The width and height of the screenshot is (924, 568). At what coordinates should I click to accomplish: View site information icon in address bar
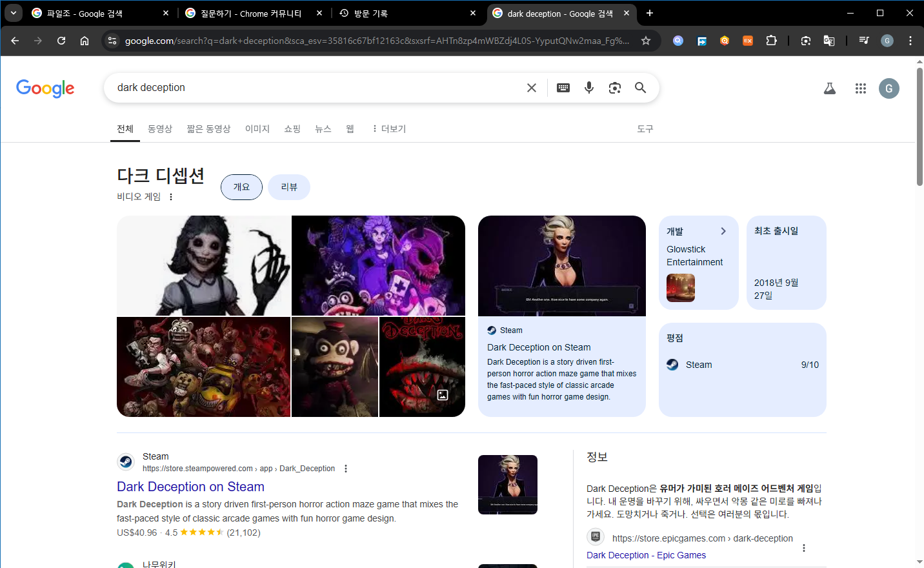(x=112, y=41)
